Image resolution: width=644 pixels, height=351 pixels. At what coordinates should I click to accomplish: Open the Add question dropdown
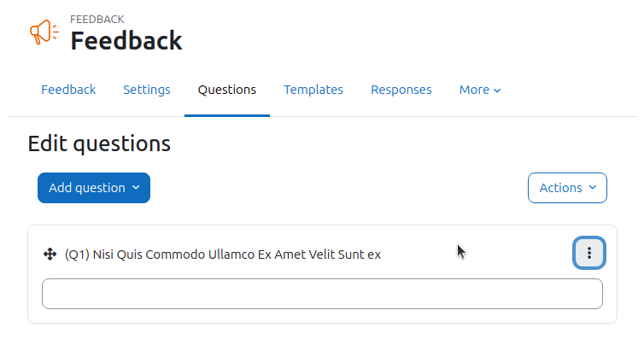pos(94,188)
